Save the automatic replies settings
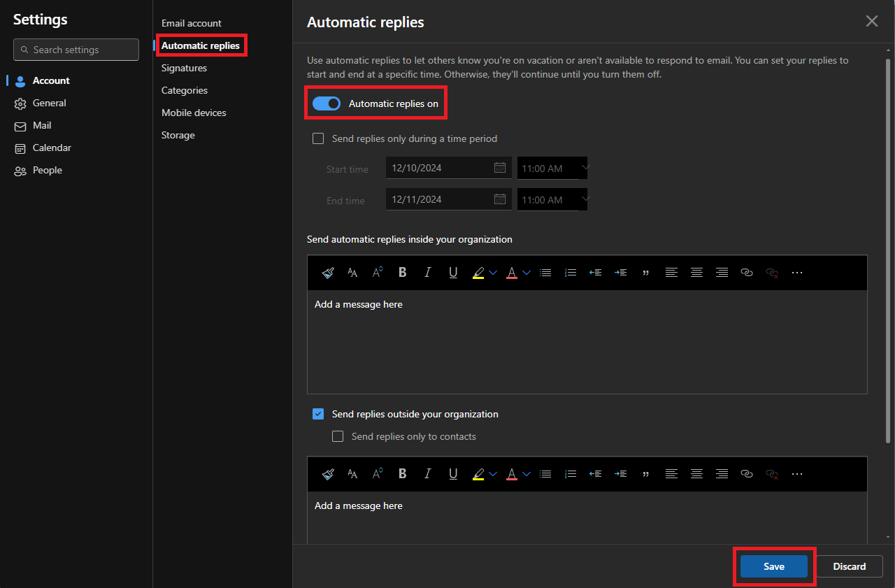Viewport: 895px width, 588px height. pos(773,566)
